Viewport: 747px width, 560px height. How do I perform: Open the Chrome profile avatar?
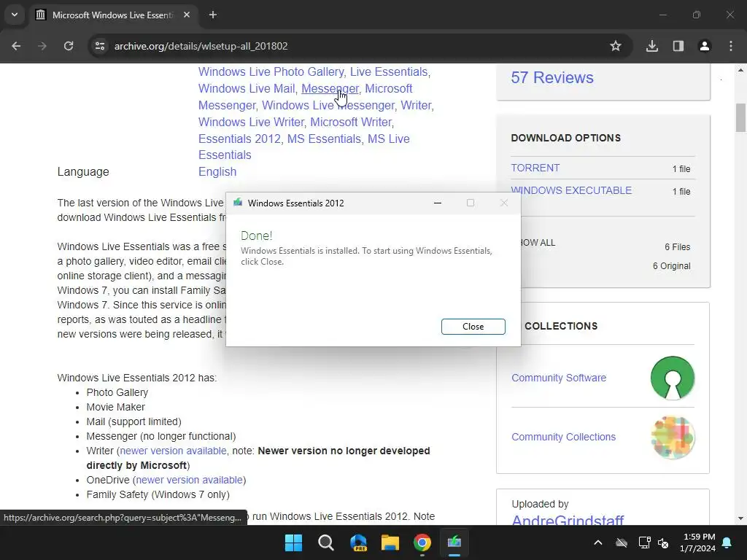point(705,46)
